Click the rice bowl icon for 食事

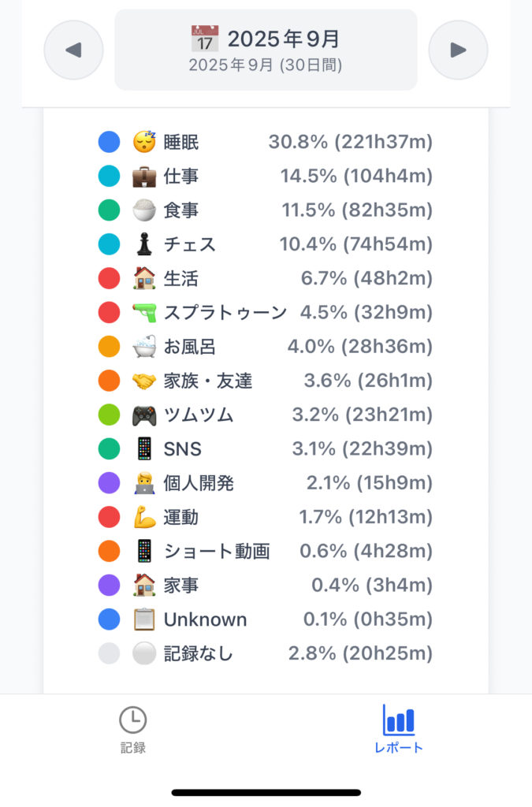[x=144, y=210]
